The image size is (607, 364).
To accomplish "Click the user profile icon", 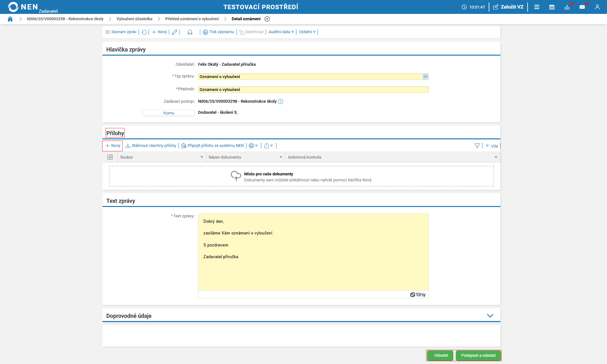I will click(597, 7).
